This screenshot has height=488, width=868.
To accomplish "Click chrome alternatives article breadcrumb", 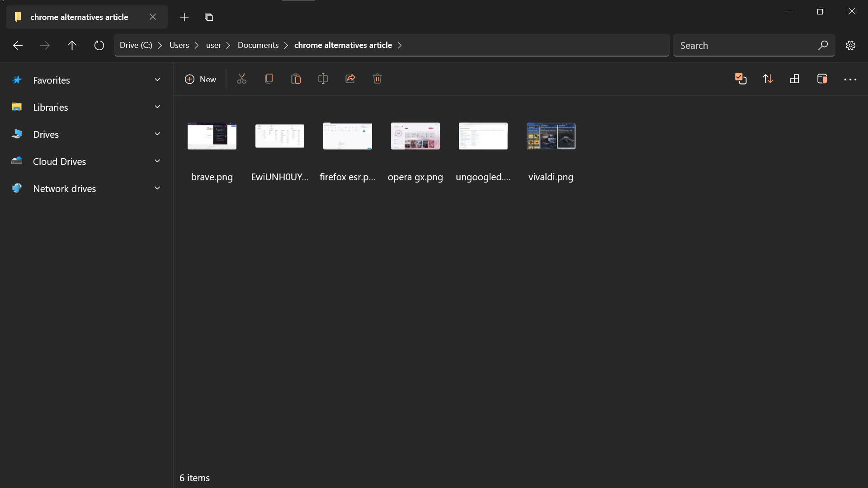I will [x=343, y=45].
